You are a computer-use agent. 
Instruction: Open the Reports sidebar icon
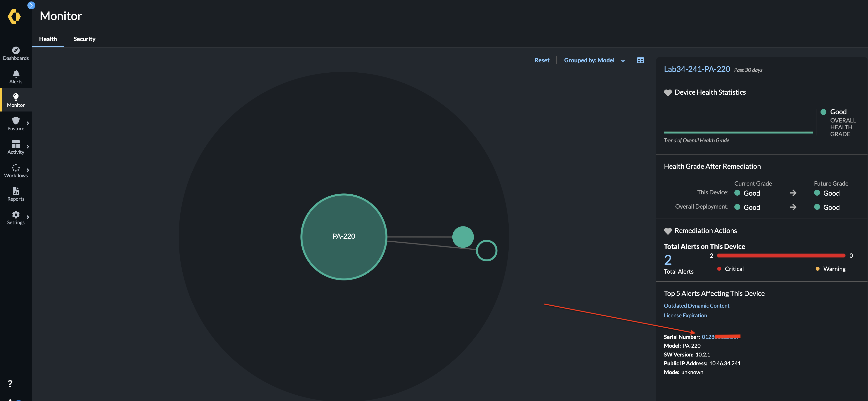16,191
